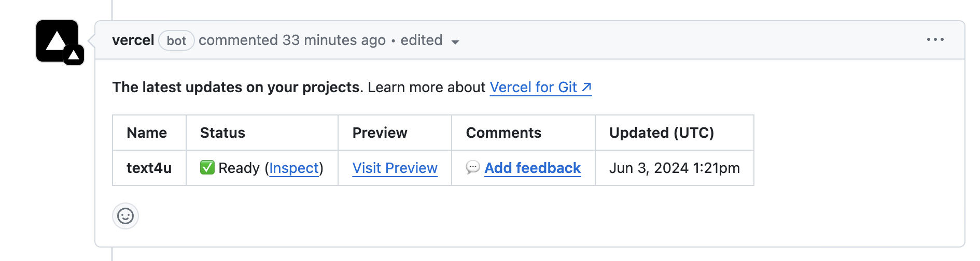Open the vercel username profile link
This screenshot has width=980, height=261.
click(x=133, y=40)
